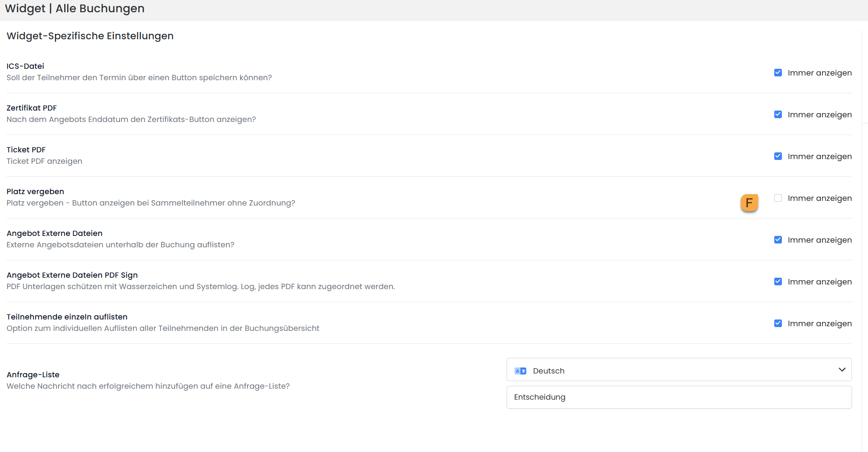This screenshot has width=868, height=452.
Task: Uncheck the ICS-Datei checkbox
Action: click(x=778, y=73)
